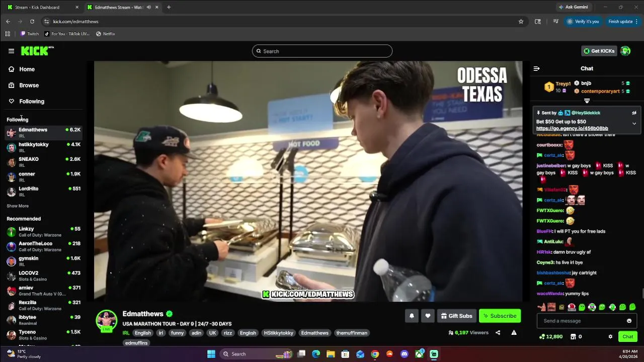This screenshot has width=644, height=362.
Task: Select the IRL category tag
Action: coord(126,333)
